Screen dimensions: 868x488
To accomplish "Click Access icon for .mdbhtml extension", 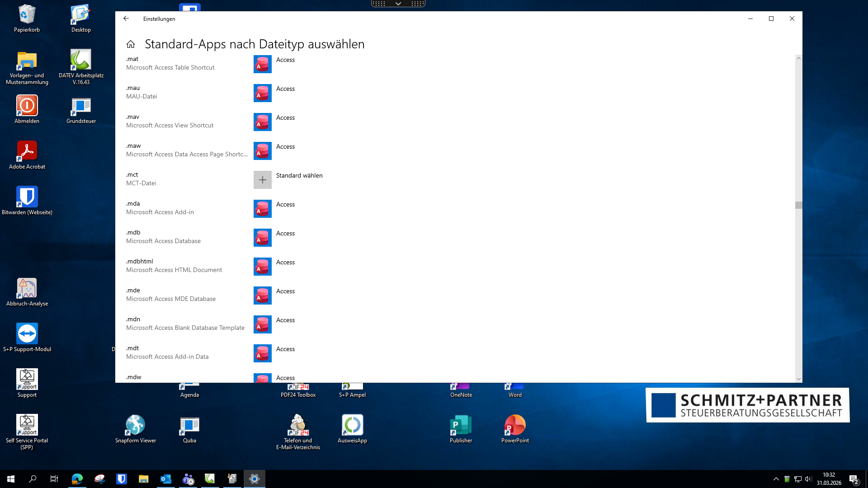I will point(262,267).
